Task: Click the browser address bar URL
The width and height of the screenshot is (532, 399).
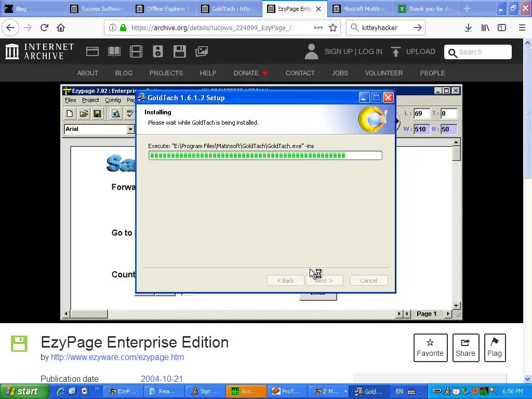Action: (212, 28)
